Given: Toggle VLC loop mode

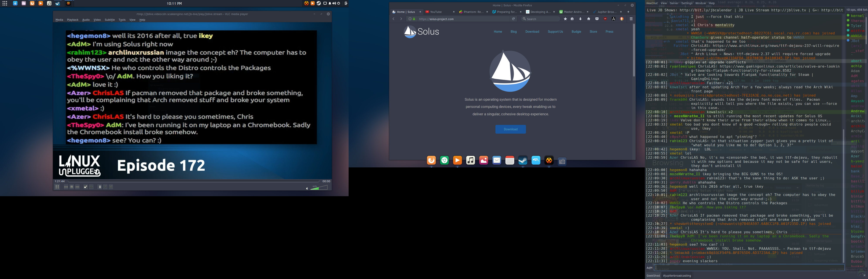Looking at the screenshot, I should tap(105, 187).
